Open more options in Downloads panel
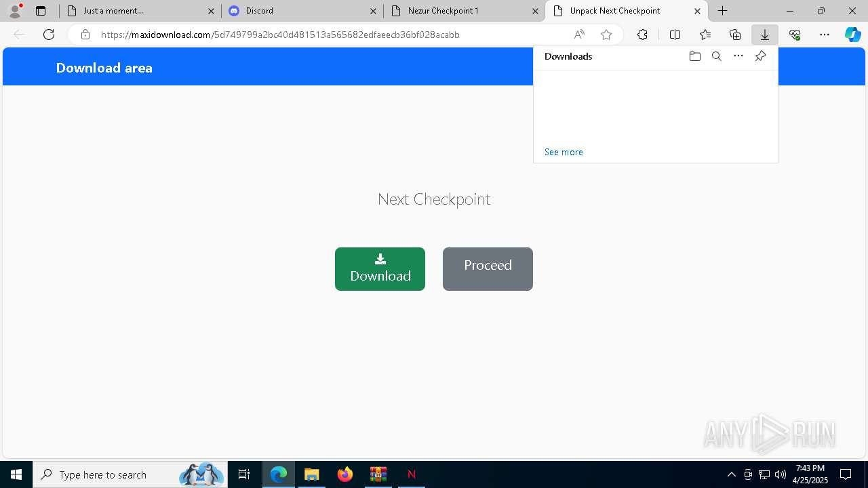 [738, 56]
